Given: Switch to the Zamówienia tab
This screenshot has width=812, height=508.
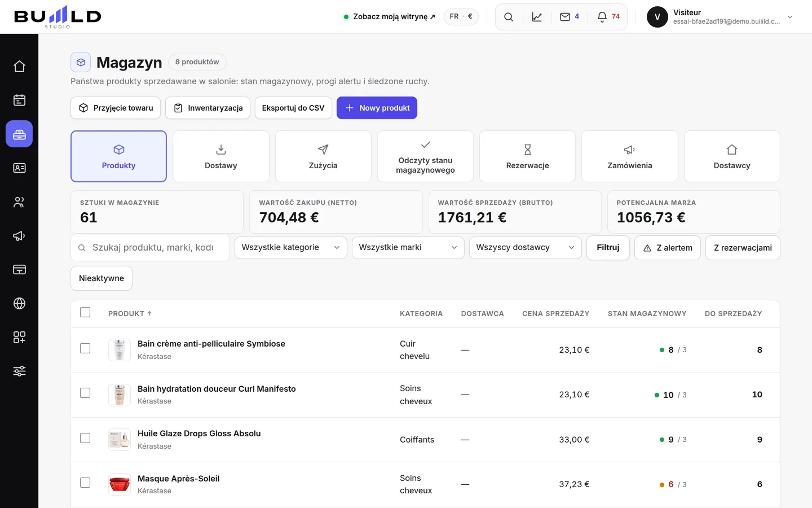Looking at the screenshot, I should pyautogui.click(x=630, y=156).
